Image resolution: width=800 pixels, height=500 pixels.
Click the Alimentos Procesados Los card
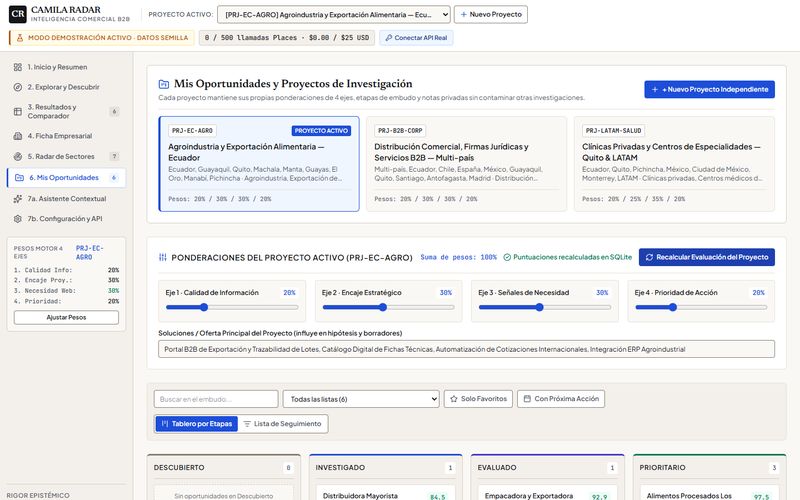click(709, 493)
